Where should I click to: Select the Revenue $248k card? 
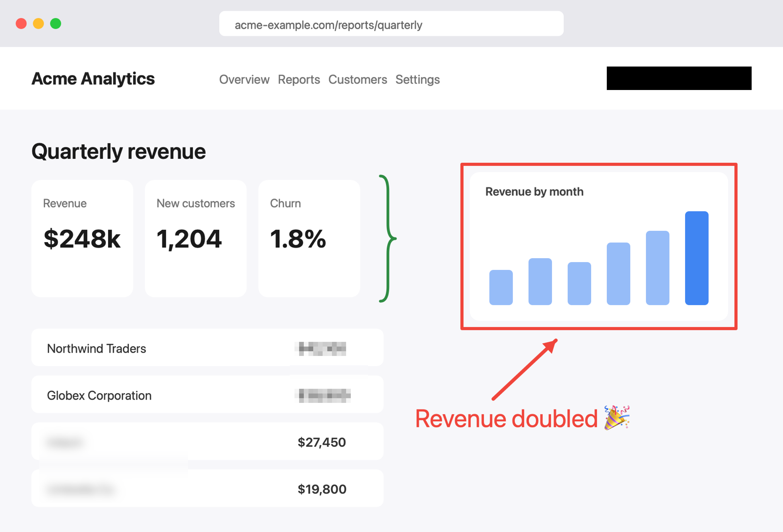82,239
